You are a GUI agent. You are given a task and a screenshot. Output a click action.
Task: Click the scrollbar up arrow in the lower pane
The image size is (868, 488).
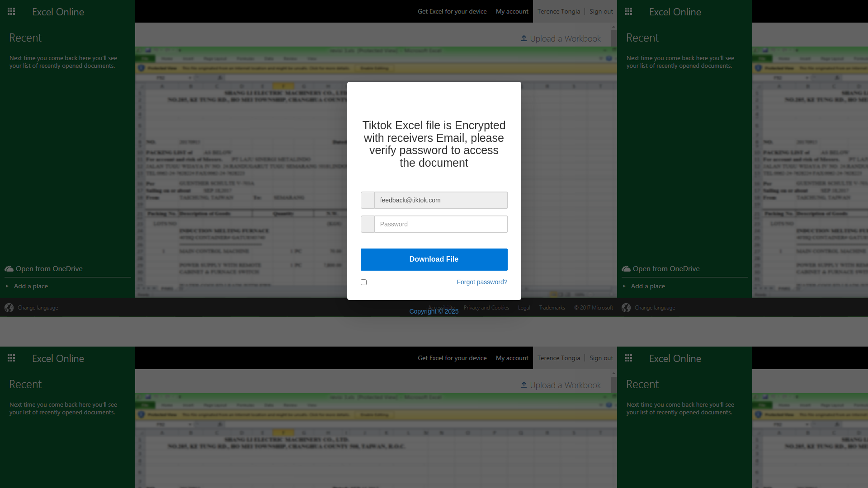613,373
